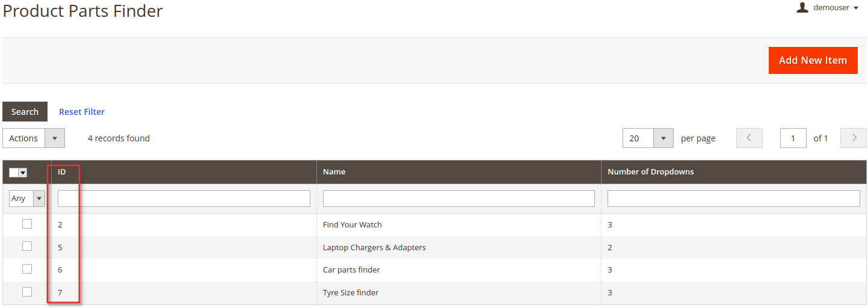868x308 pixels.
Task: Check the box for Find Your Watch
Action: pyautogui.click(x=27, y=224)
